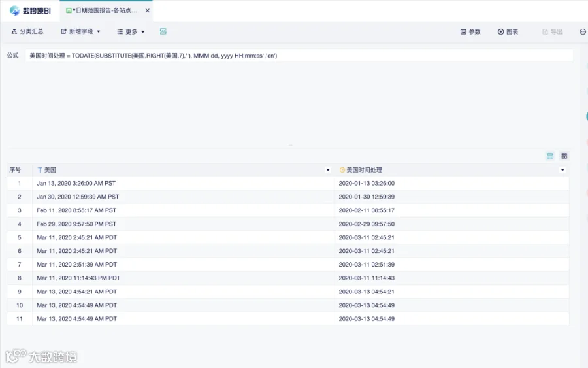The image size is (588, 368).
Task: Close the 日期范围报告 tab
Action: pos(148,10)
